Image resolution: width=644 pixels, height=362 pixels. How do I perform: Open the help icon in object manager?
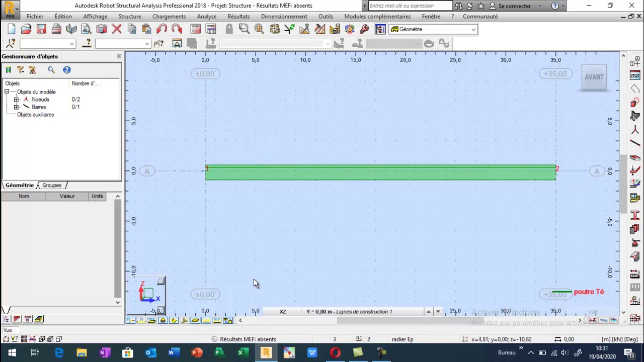click(66, 70)
